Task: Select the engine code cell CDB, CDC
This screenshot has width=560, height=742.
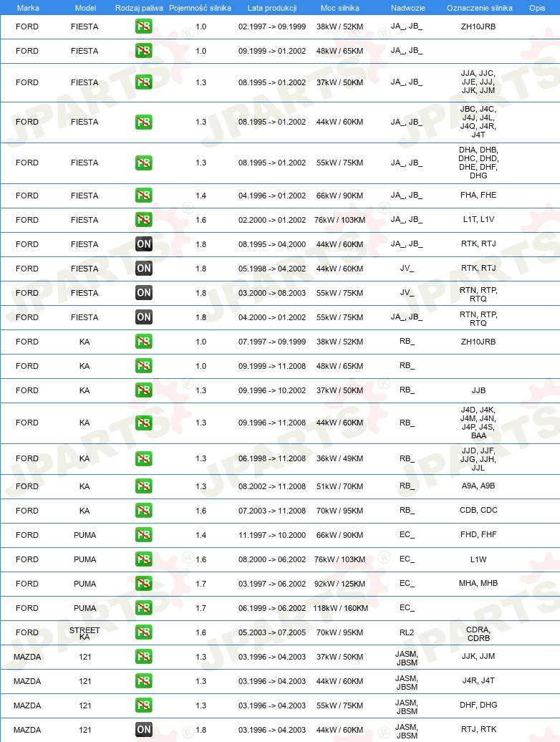Action: coord(478,510)
